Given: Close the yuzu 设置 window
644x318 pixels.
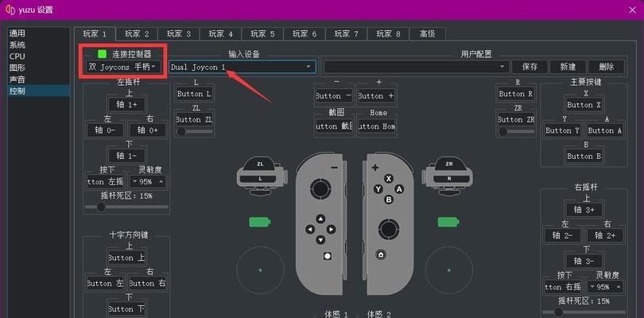Looking at the screenshot, I should point(633,10).
